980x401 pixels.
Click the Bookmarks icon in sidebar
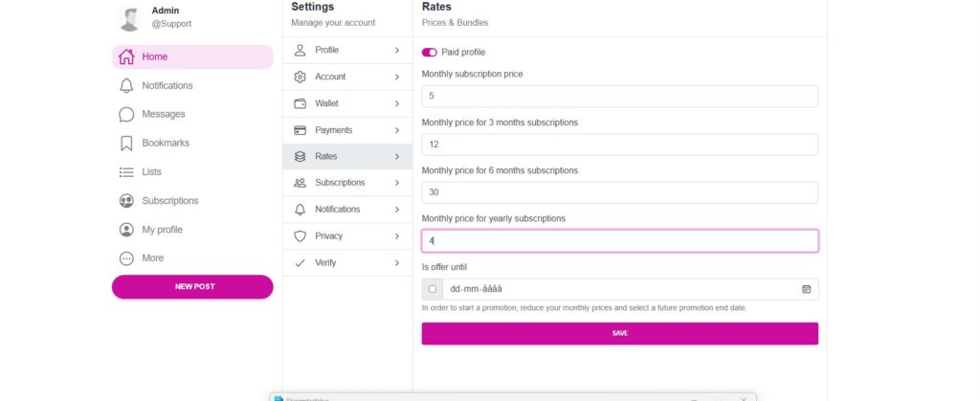126,143
